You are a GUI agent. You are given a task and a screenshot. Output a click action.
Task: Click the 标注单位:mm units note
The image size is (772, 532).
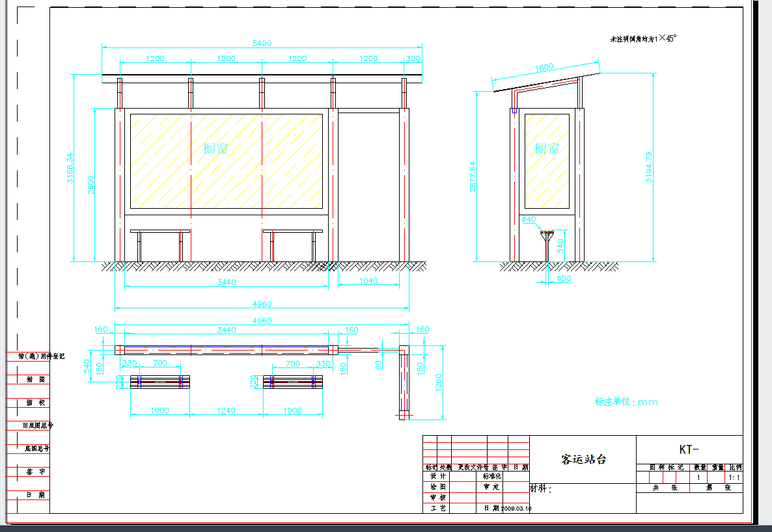click(626, 402)
